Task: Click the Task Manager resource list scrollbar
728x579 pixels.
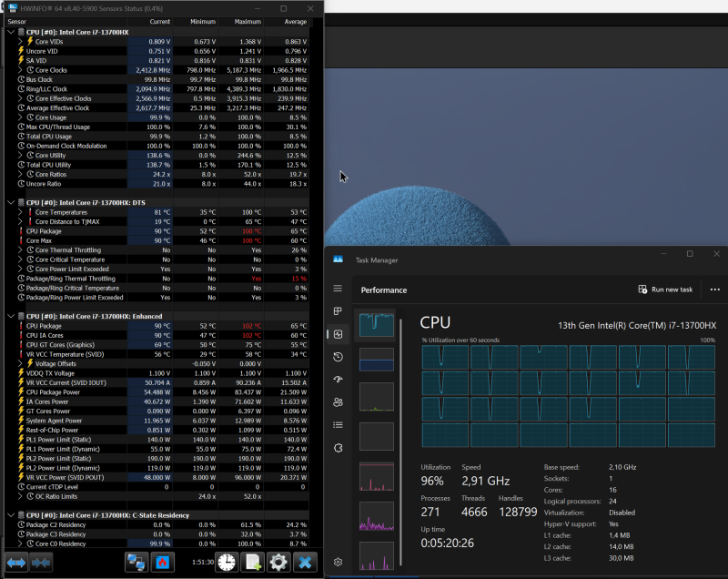Action: click(400, 442)
